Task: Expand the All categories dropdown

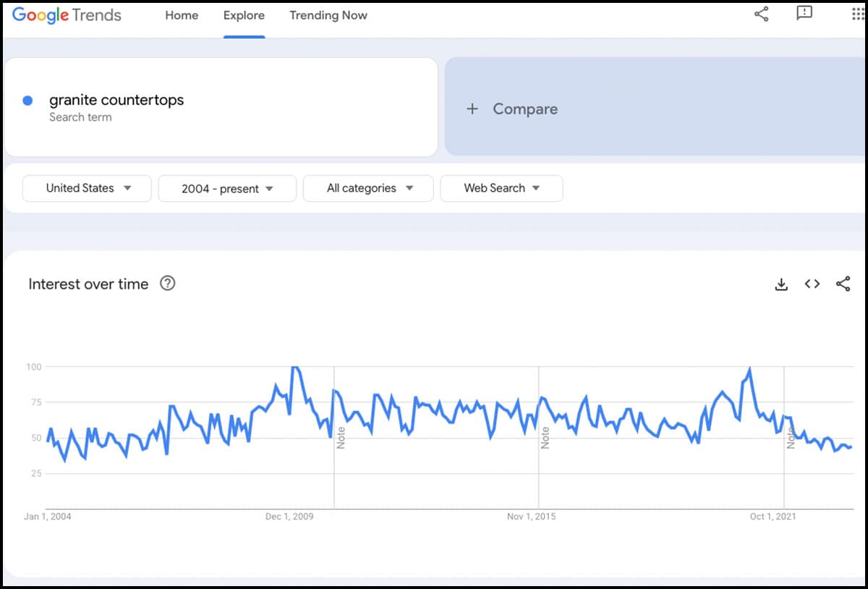Action: [x=368, y=188]
